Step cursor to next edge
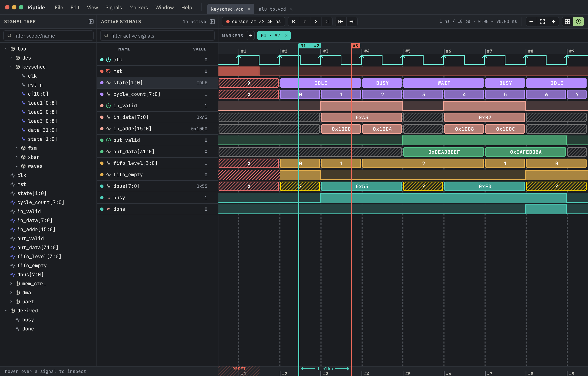Viewport: 588px width, 376px height. tap(316, 22)
